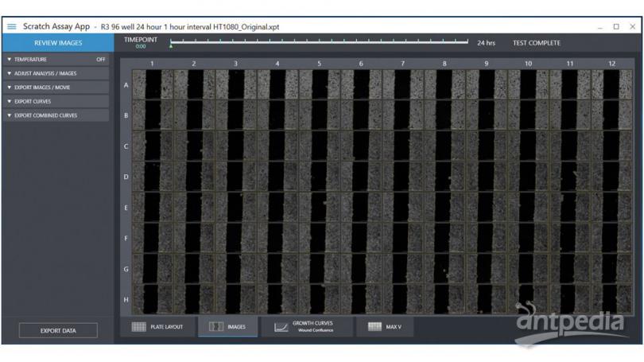Viewport: 644px width, 362px height.
Task: Click the Scratch Assay App title
Action: tap(56, 26)
